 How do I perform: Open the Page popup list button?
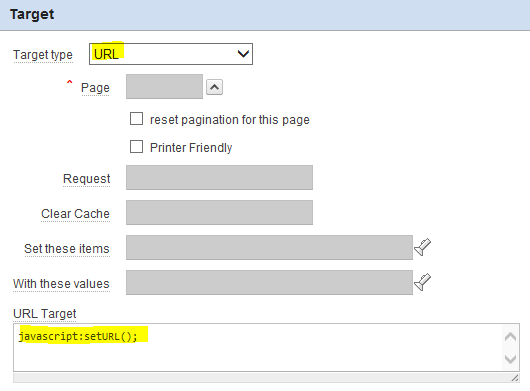[x=214, y=88]
